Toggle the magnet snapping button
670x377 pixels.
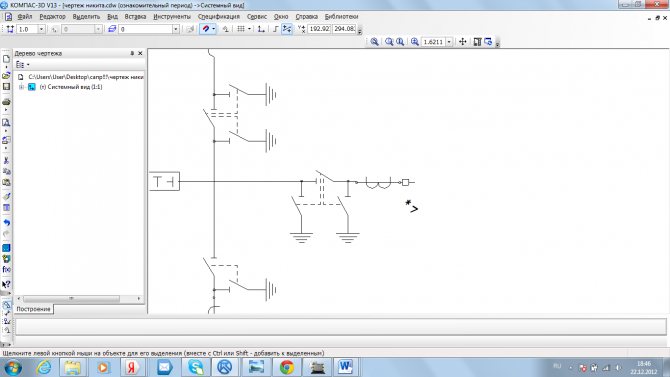click(206, 29)
